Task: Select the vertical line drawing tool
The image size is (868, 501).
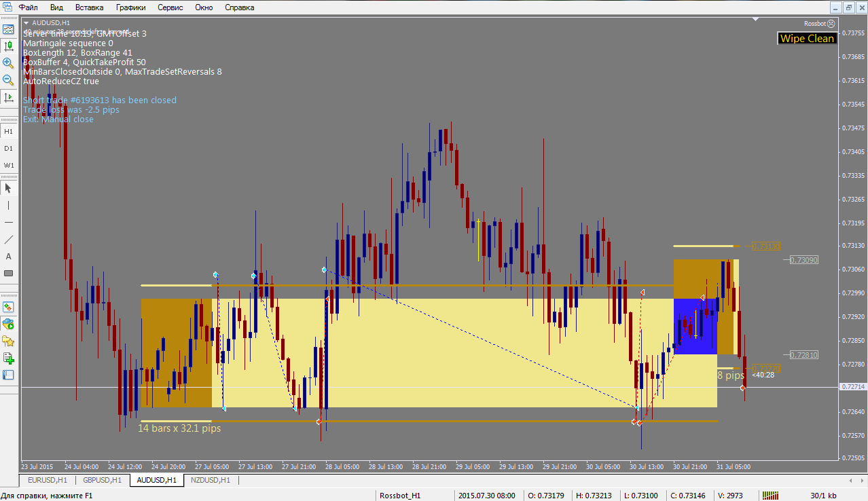Action: point(8,205)
